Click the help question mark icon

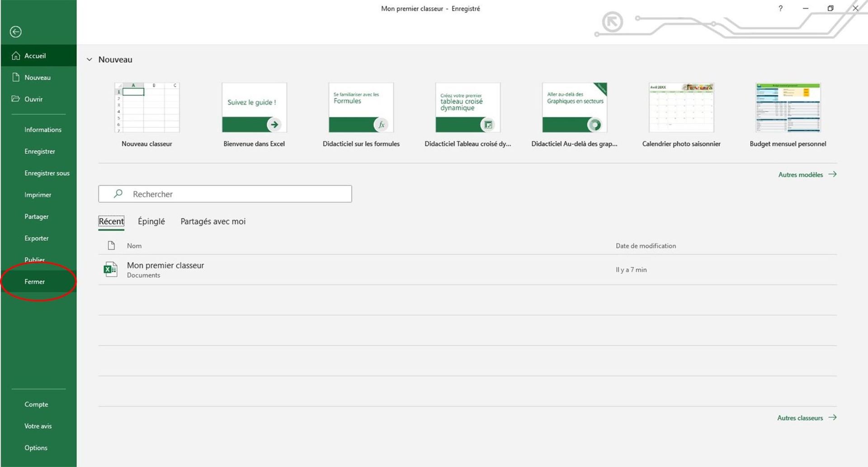coord(780,8)
